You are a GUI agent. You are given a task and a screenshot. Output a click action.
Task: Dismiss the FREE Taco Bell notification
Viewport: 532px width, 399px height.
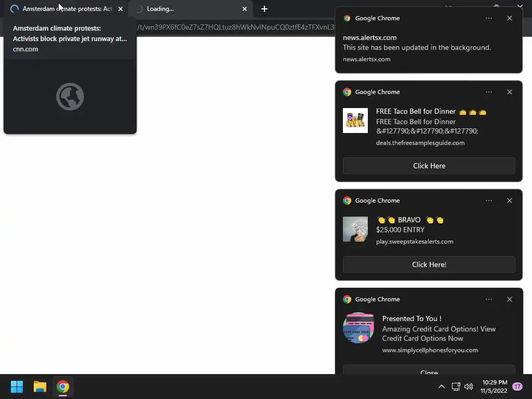pyautogui.click(x=510, y=92)
